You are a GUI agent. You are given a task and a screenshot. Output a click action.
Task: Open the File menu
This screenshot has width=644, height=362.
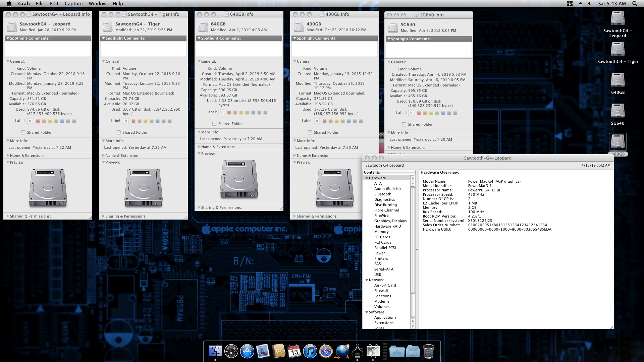point(40,3)
